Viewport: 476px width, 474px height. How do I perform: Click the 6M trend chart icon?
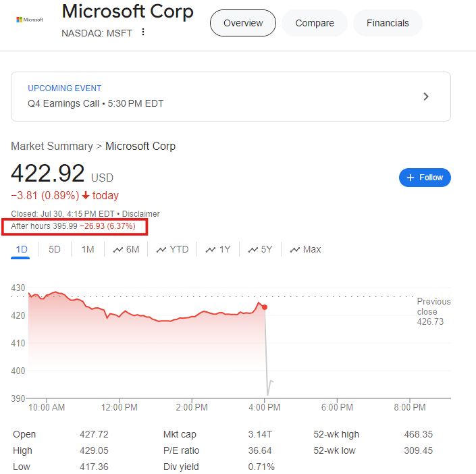tap(118, 250)
